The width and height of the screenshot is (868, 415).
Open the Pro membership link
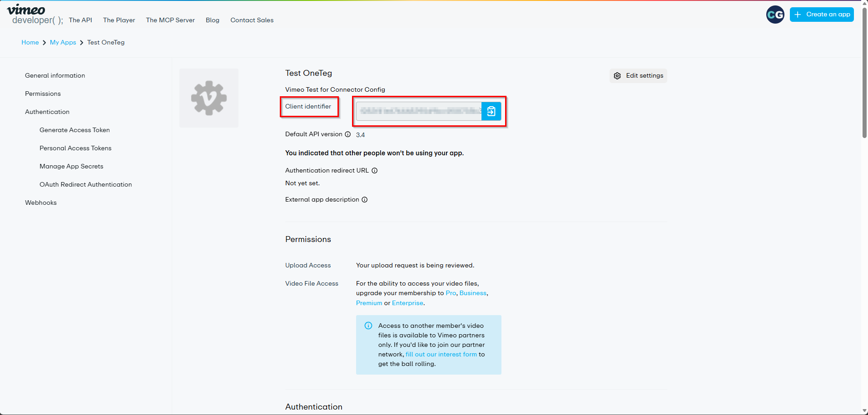[451, 293]
